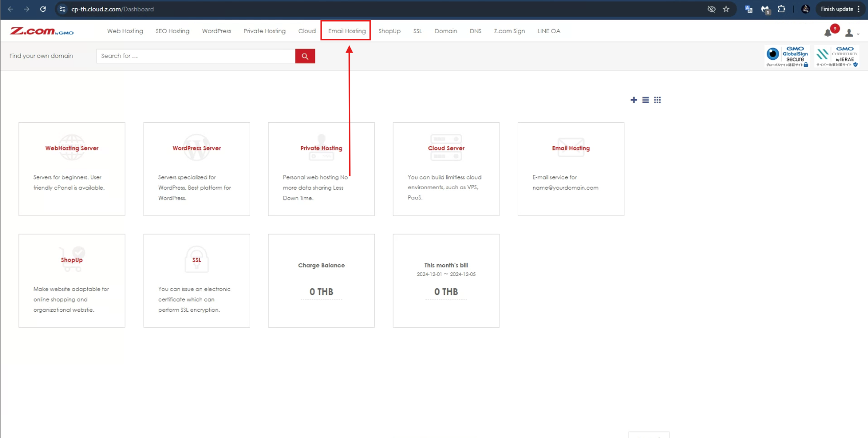Viewport: 868px width, 438px height.
Task: Click the plus add widget icon
Action: pyautogui.click(x=634, y=100)
